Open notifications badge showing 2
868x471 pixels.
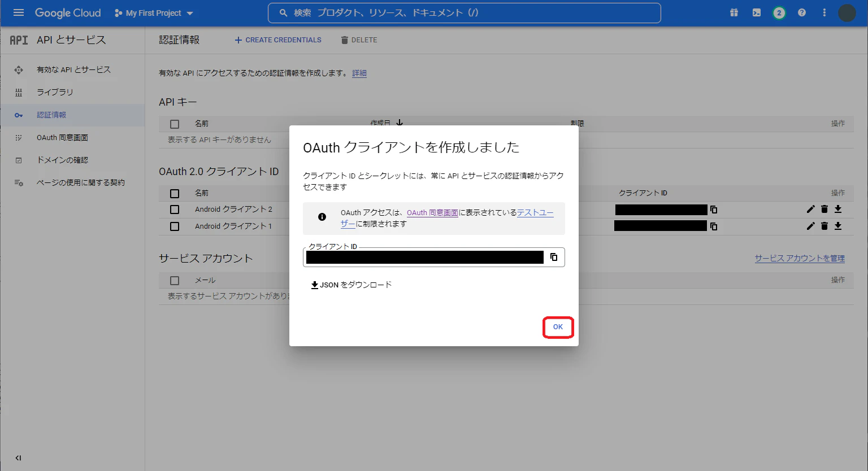[x=779, y=12]
